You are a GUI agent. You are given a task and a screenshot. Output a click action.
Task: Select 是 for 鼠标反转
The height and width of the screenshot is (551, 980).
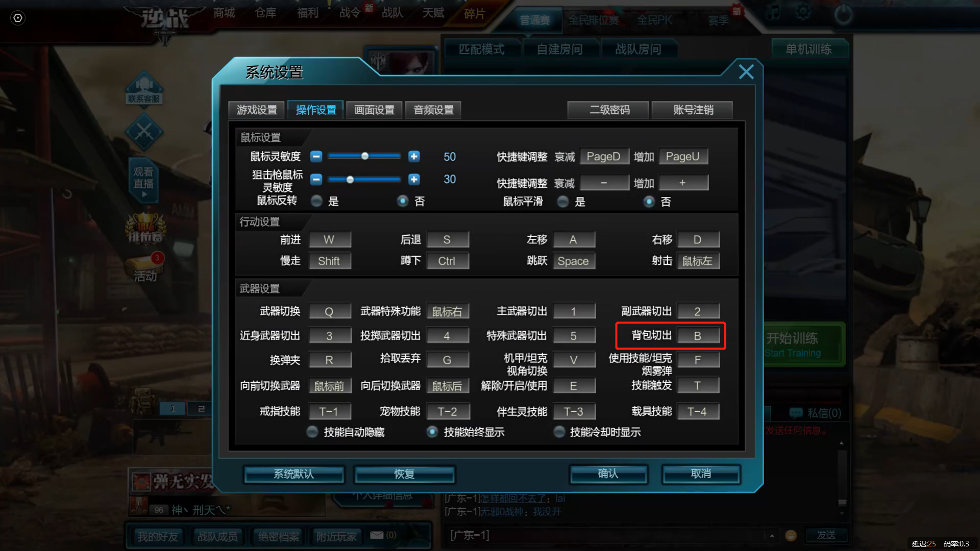tap(316, 201)
